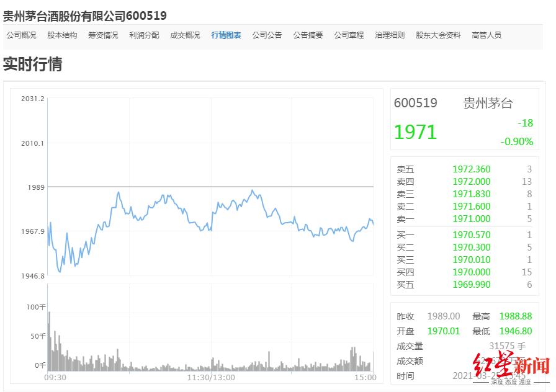Select 卖四 price 1972.000
The image size is (556, 392).
pyautogui.click(x=471, y=182)
